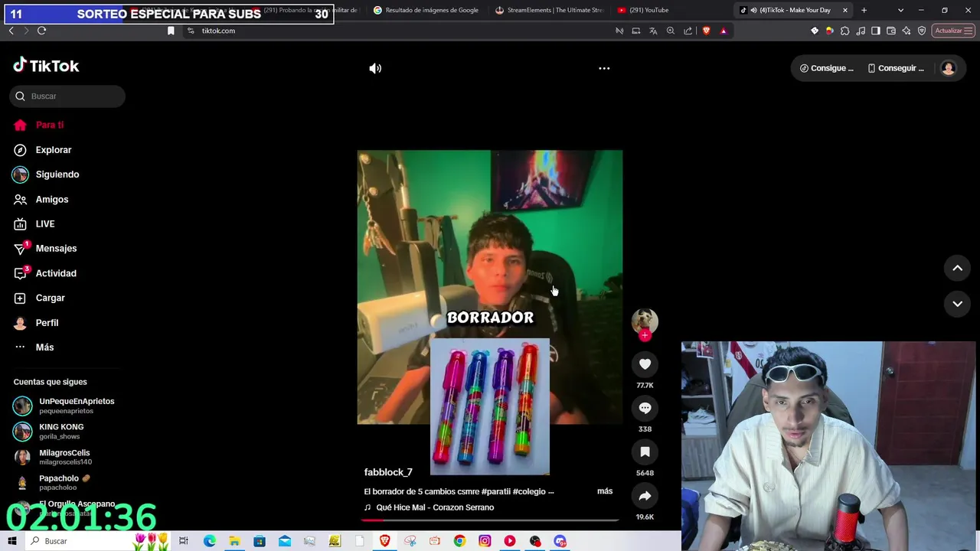Click the Windows taskbar Buscar search box
The width and height of the screenshot is (980, 551).
tap(100, 541)
